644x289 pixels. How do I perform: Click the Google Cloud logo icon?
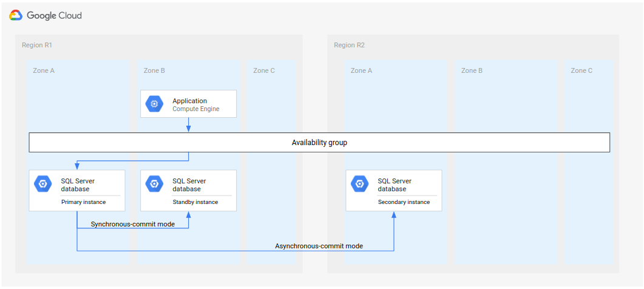(x=16, y=15)
